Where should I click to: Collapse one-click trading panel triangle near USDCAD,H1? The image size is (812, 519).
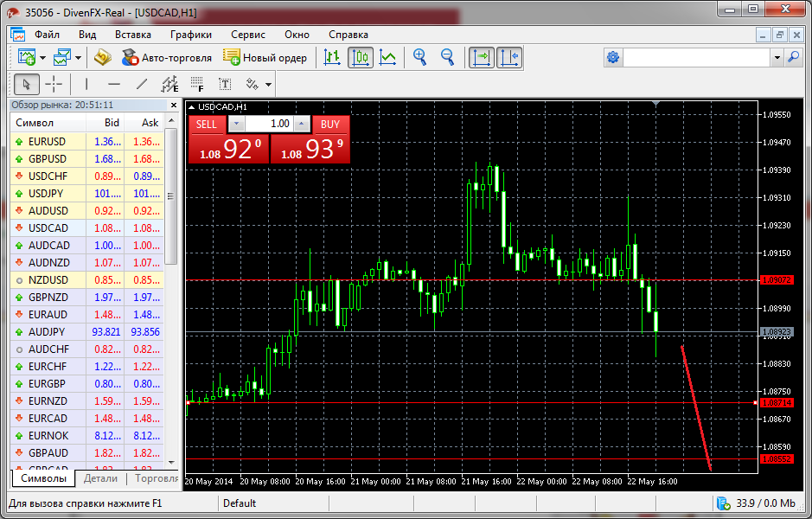click(x=192, y=106)
